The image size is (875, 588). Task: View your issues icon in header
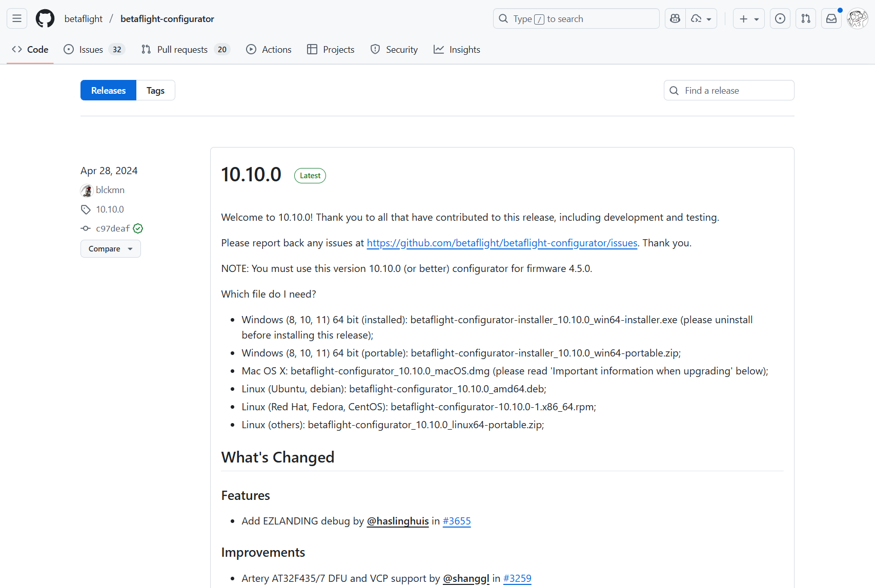click(780, 19)
